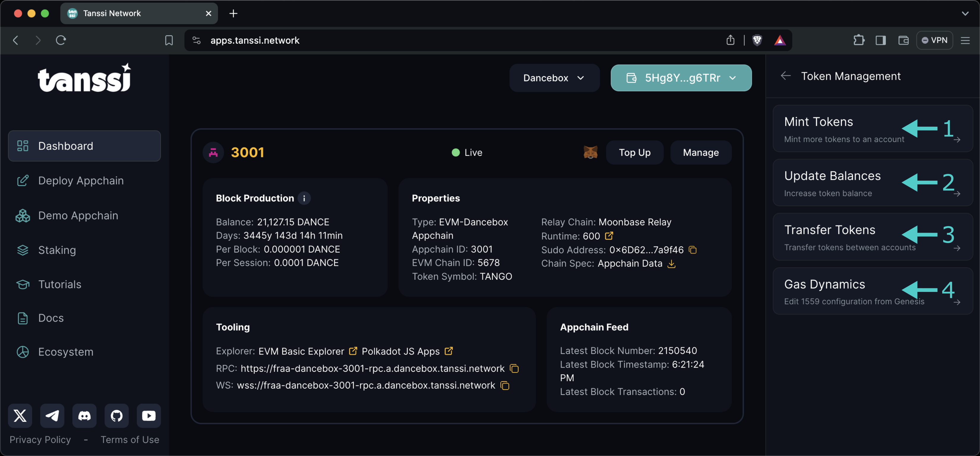980x456 pixels.
Task: Click the Polkadot JS Apps link text
Action: pos(401,351)
